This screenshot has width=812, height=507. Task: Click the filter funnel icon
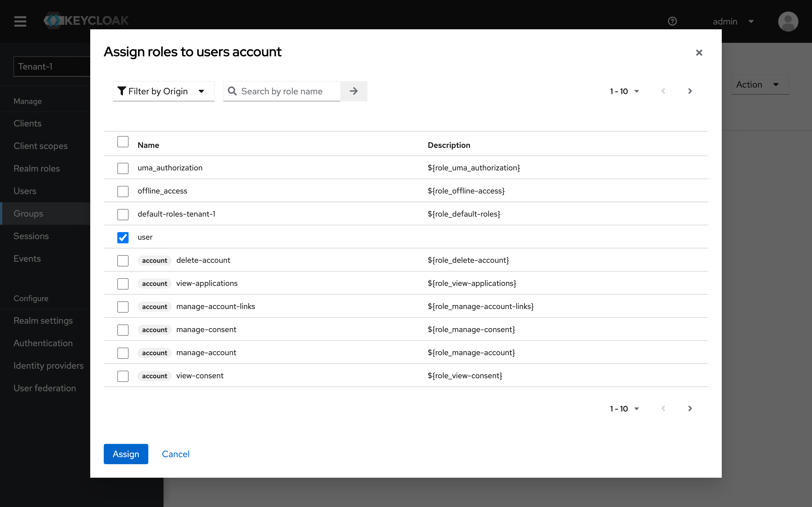(x=122, y=91)
